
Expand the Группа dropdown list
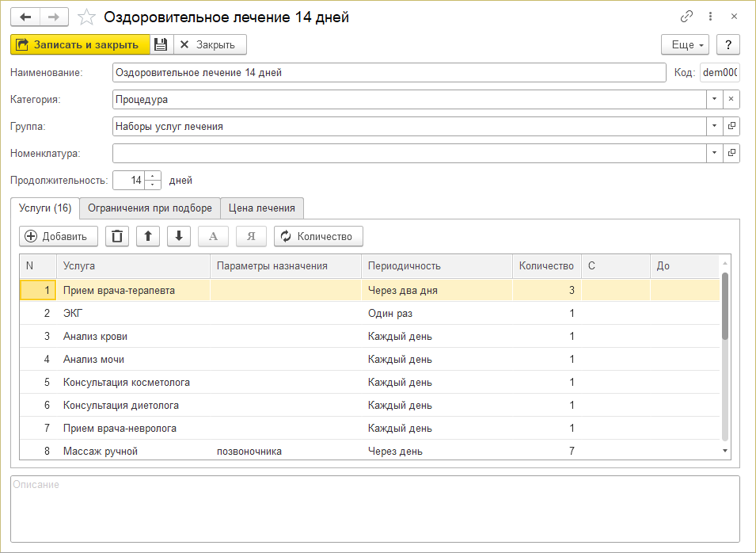tap(714, 126)
